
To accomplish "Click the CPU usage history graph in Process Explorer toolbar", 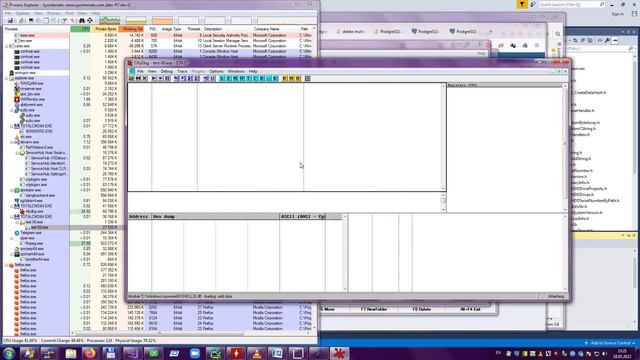I will tap(109, 20).
